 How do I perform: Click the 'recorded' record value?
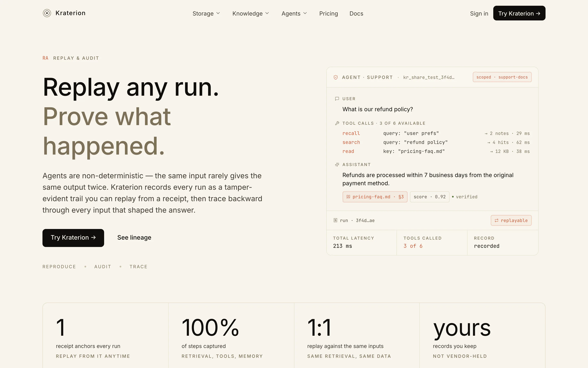487,246
